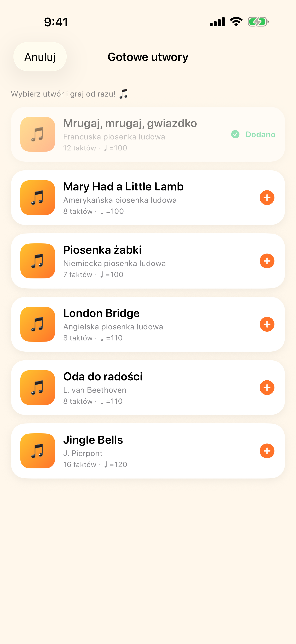296x644 pixels.
Task: Select the Dodano status label
Action: click(x=260, y=134)
